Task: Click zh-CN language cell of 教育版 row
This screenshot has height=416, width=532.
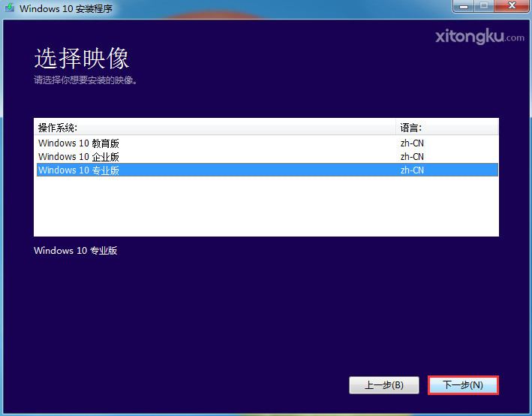Action: click(x=412, y=143)
